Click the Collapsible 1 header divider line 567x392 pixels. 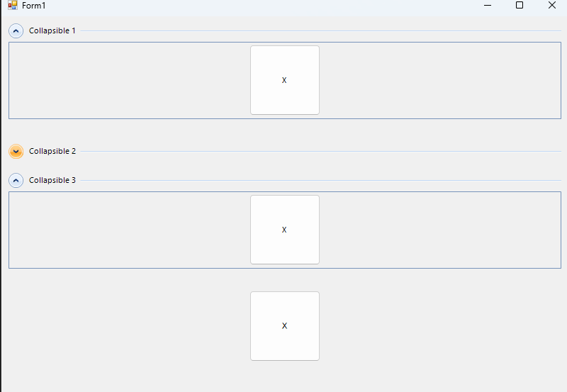click(x=319, y=31)
